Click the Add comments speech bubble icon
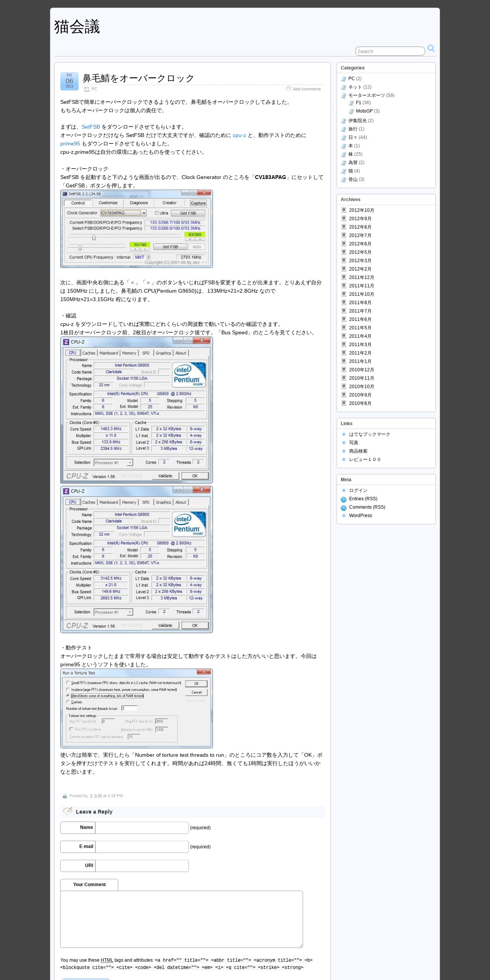This screenshot has height=980, width=490. tap(289, 89)
